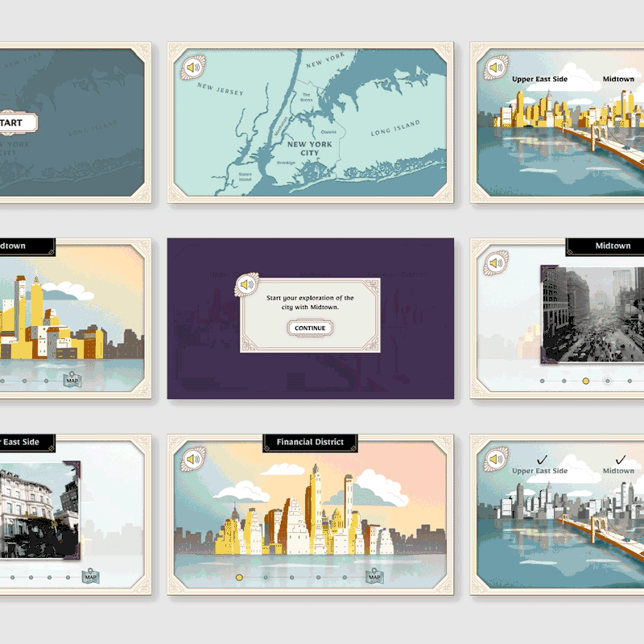The image size is (644, 644).
Task: Select Midtown label on colored skyline screen
Action: 618,79
